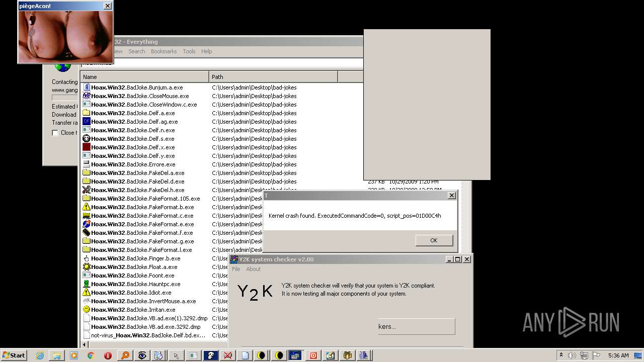The height and width of the screenshot is (362, 644).
Task: Click the taskbar clock showing 5:36 AM
Action: (618, 355)
